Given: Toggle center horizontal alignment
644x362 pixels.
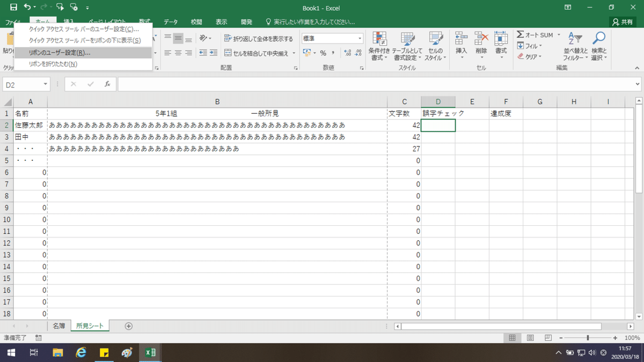Looking at the screenshot, I should coord(178,53).
